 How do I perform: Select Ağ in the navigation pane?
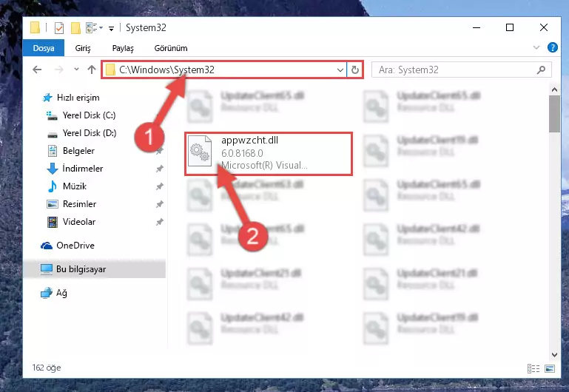click(x=61, y=293)
